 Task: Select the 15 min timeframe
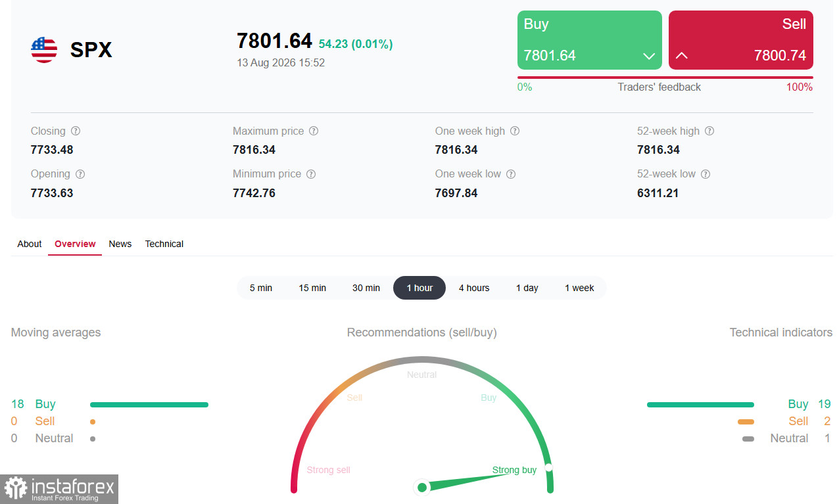pos(312,288)
